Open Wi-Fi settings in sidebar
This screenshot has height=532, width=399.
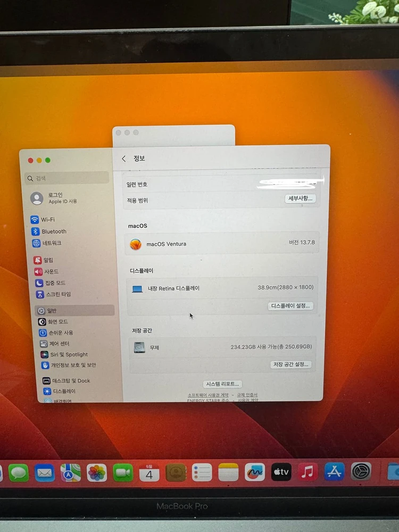pos(43,220)
